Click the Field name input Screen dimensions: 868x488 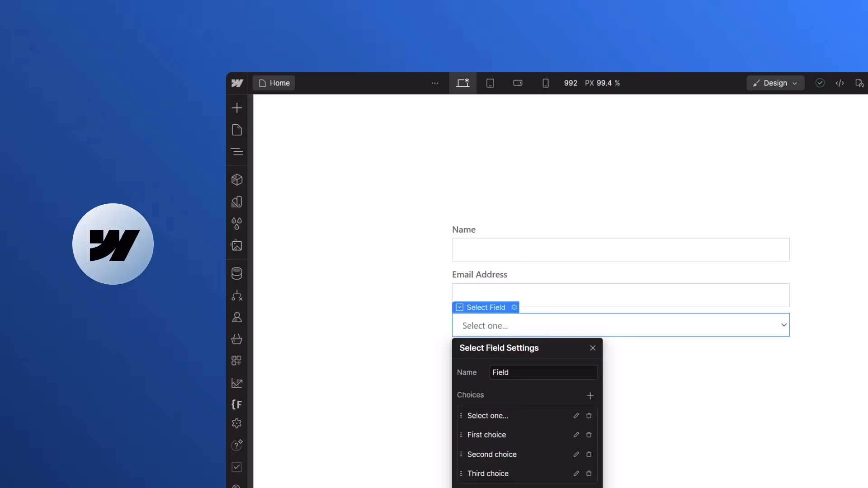pyautogui.click(x=543, y=372)
